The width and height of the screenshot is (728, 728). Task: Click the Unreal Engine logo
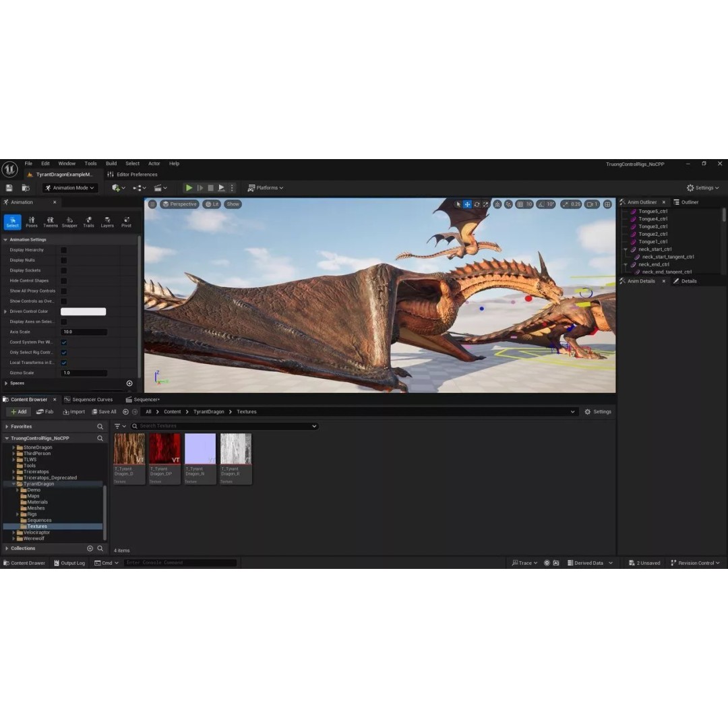(9, 169)
